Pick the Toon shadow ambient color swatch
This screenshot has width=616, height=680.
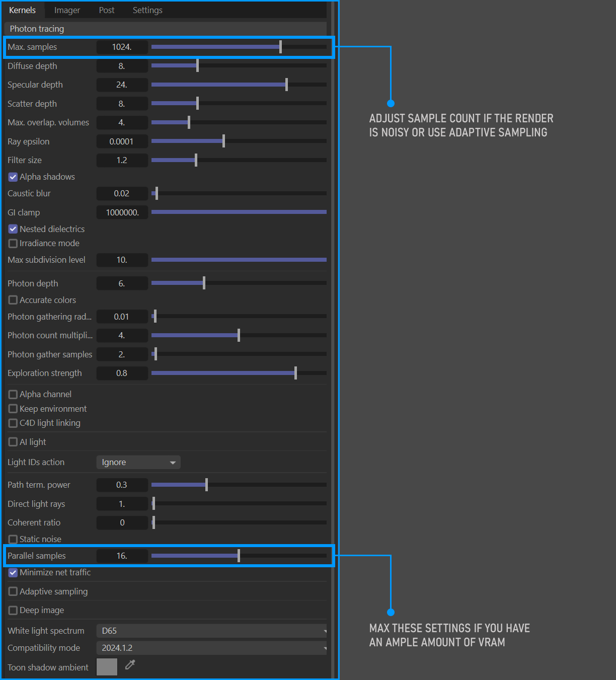point(107,667)
